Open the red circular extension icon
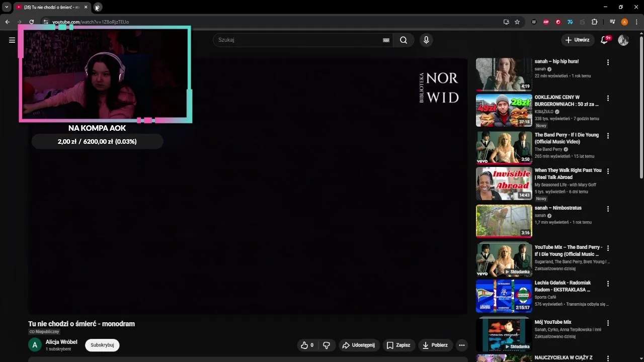The image size is (644, 362). click(558, 22)
